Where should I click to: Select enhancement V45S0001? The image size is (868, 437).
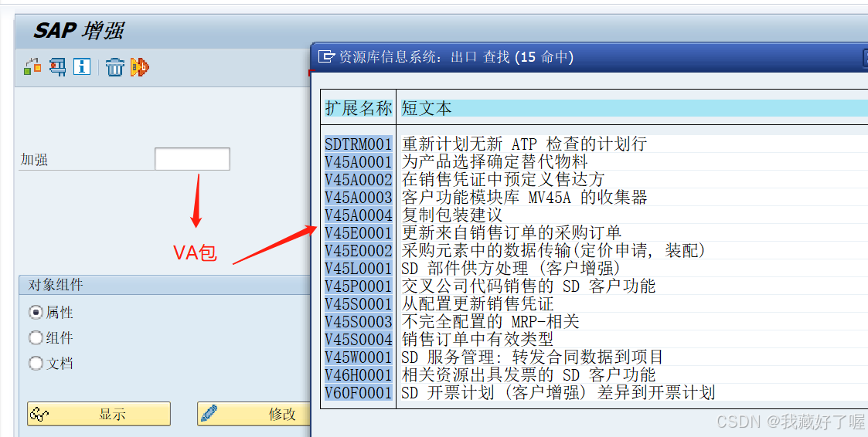358,303
